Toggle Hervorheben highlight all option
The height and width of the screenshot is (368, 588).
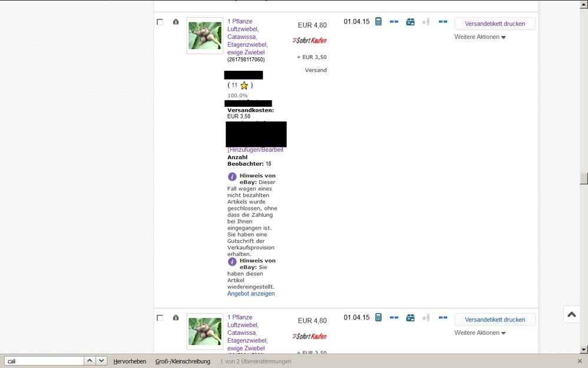[130, 361]
